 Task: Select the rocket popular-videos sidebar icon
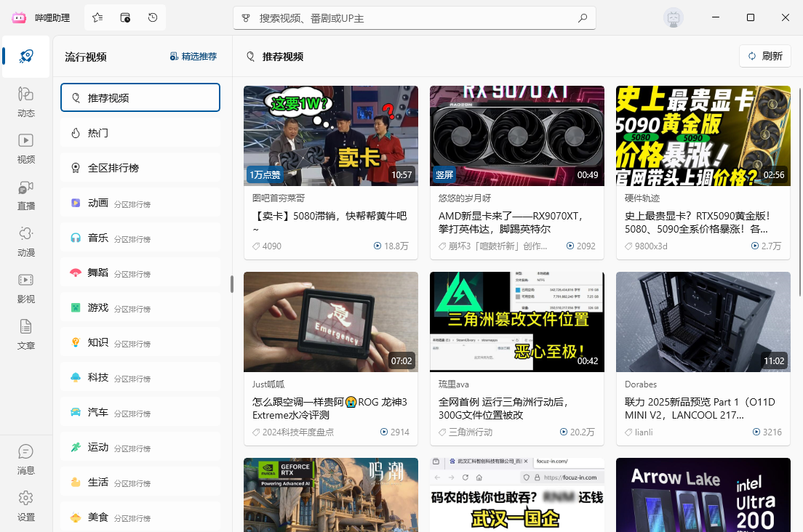pyautogui.click(x=26, y=56)
